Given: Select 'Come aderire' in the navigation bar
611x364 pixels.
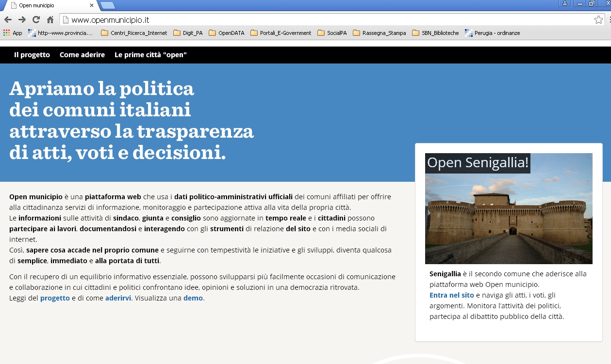Looking at the screenshot, I should pos(82,55).
